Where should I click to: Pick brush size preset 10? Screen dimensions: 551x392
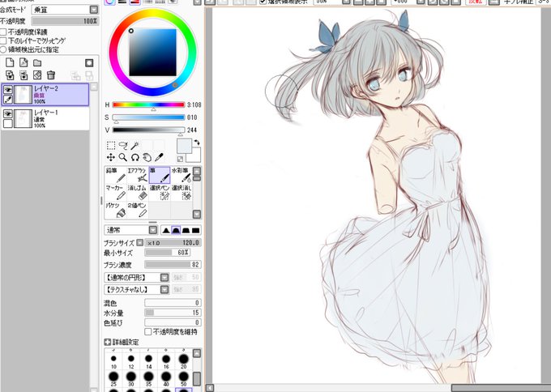[113, 361]
